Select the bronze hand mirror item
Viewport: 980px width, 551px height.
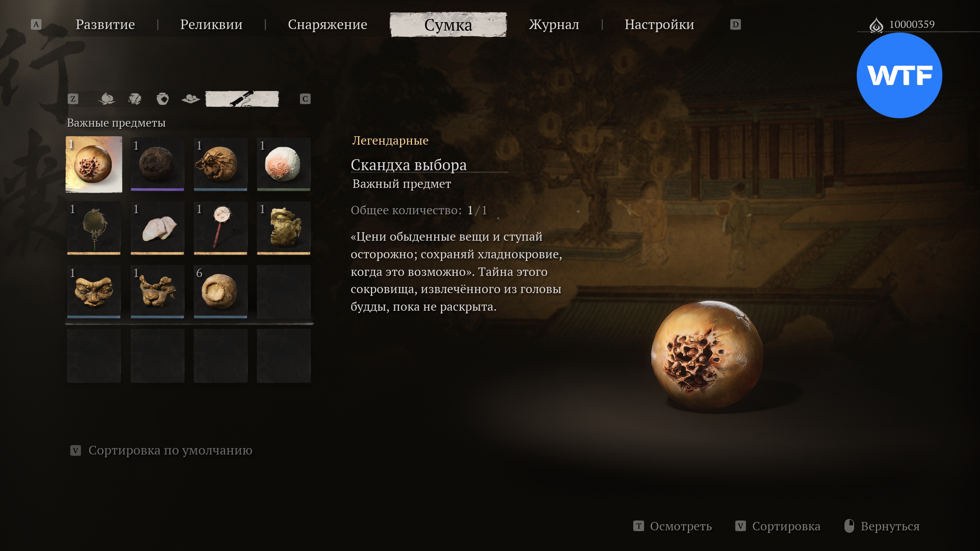coord(94,228)
